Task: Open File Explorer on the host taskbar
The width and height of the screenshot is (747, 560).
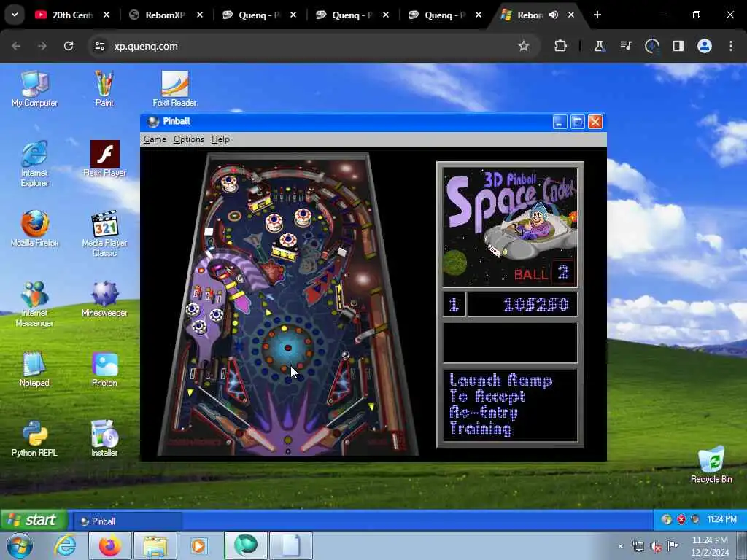Action: pyautogui.click(x=155, y=545)
